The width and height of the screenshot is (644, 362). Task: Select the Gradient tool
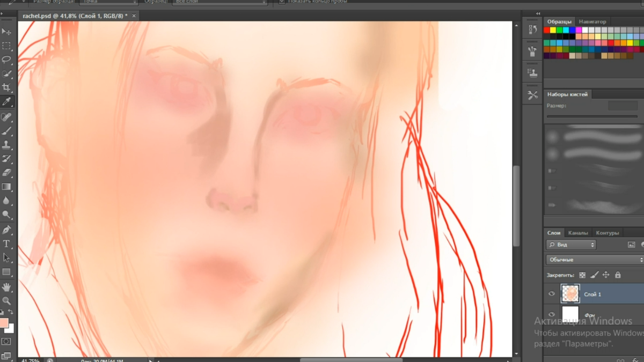(x=6, y=187)
